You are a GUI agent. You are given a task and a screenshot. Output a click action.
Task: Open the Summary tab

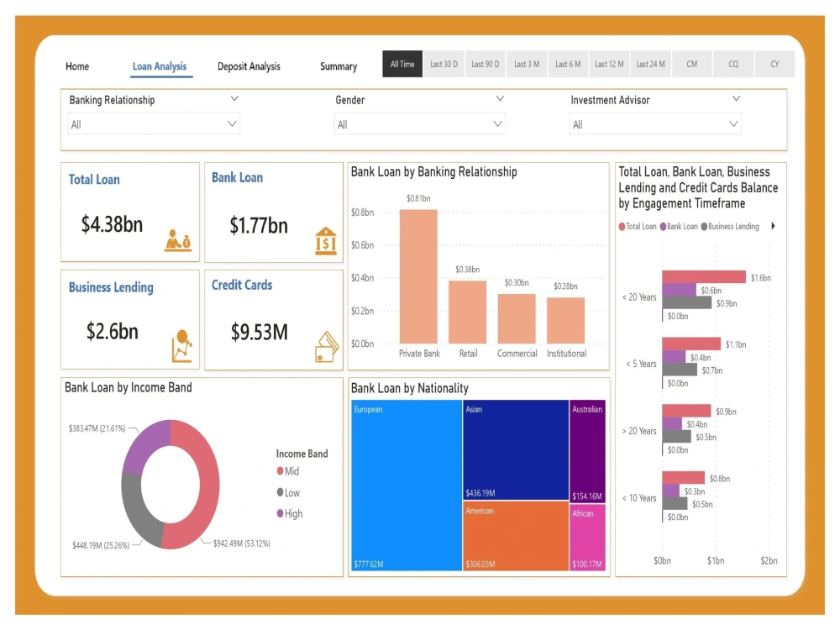pyautogui.click(x=339, y=66)
